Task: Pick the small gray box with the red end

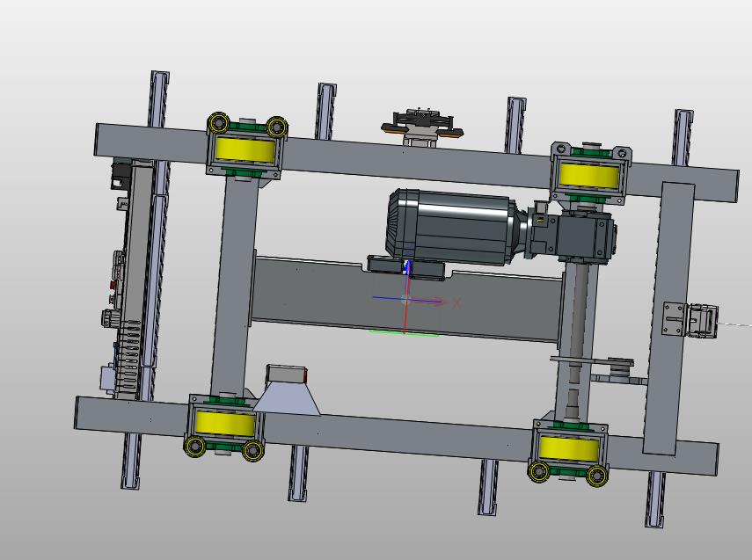Action: pyautogui.click(x=287, y=374)
